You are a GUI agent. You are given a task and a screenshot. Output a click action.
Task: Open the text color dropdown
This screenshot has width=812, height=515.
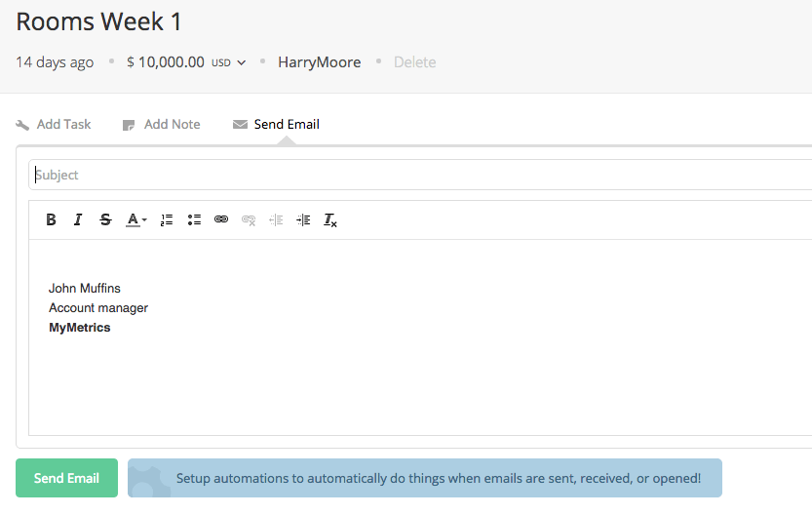[x=136, y=220]
